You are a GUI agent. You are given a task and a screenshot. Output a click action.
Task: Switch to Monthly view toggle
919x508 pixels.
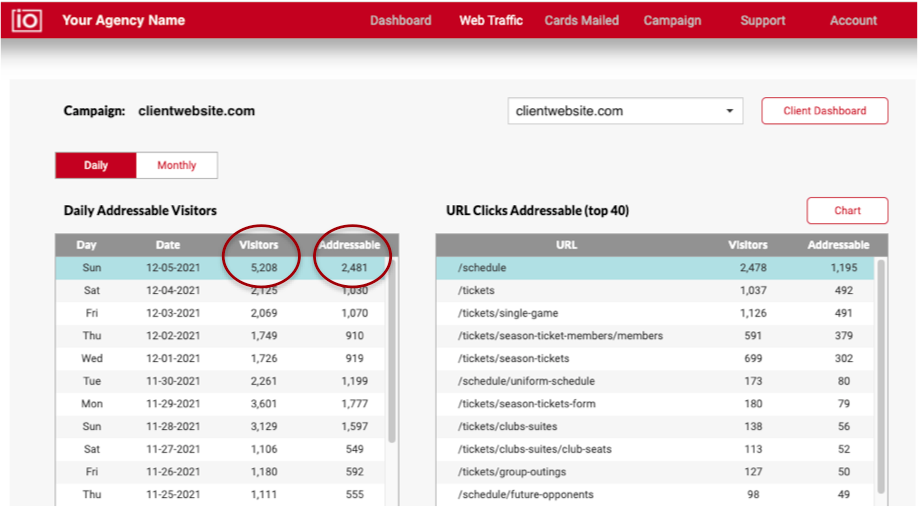(x=177, y=166)
